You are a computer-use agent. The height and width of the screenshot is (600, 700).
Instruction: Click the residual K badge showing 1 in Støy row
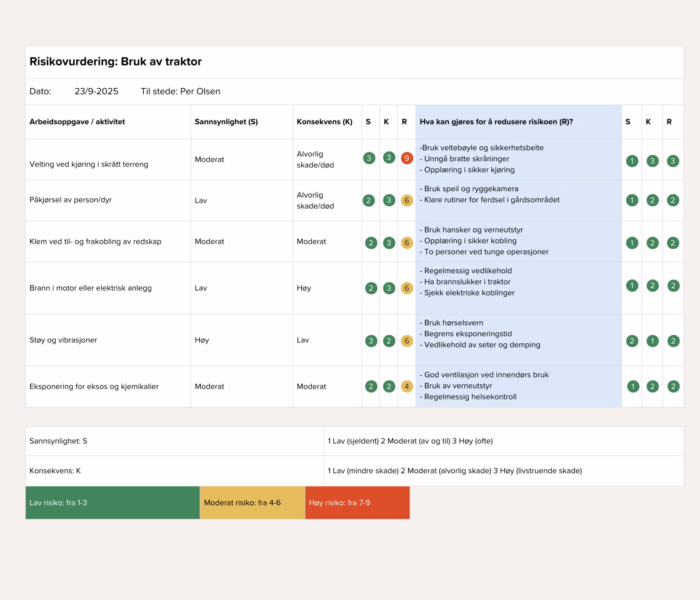652,341
